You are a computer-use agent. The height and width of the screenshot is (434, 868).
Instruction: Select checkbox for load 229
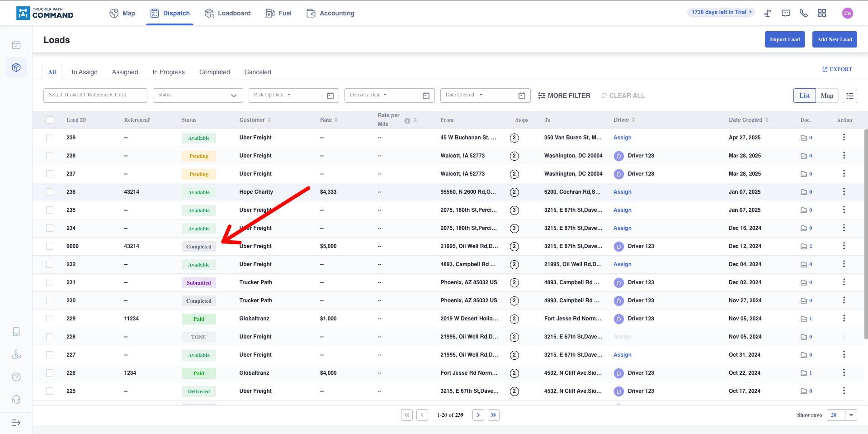click(50, 319)
